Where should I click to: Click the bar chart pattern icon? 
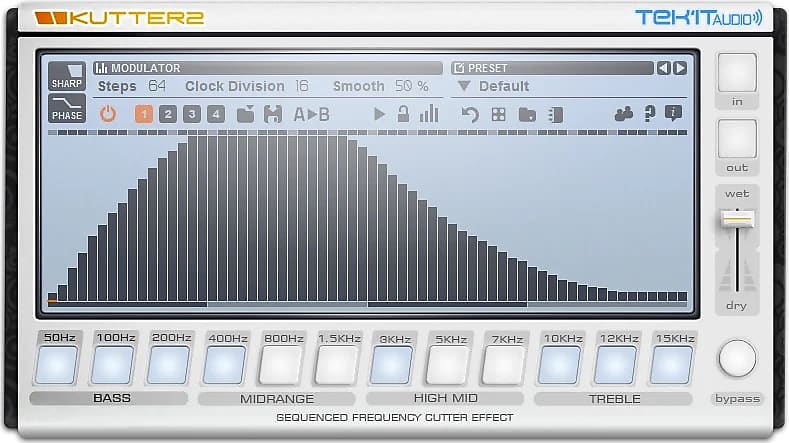pos(429,114)
